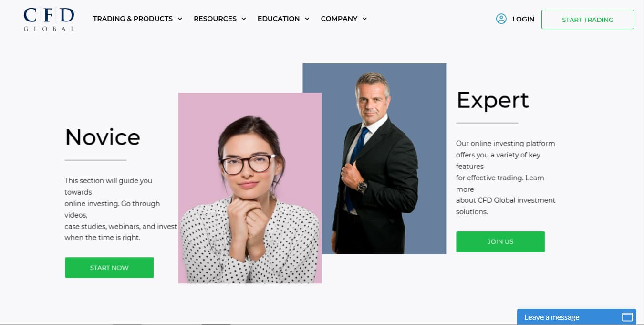Click the chat window icon in message bar

(x=627, y=317)
